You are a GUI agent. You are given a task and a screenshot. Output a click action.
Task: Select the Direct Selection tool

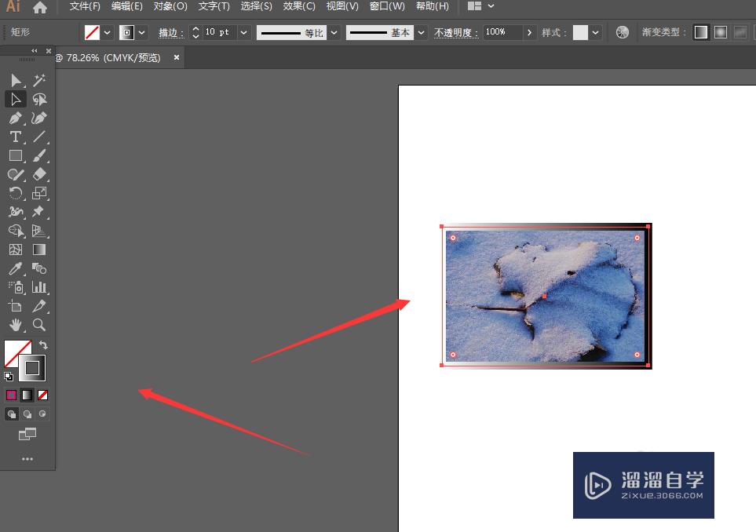[x=15, y=99]
